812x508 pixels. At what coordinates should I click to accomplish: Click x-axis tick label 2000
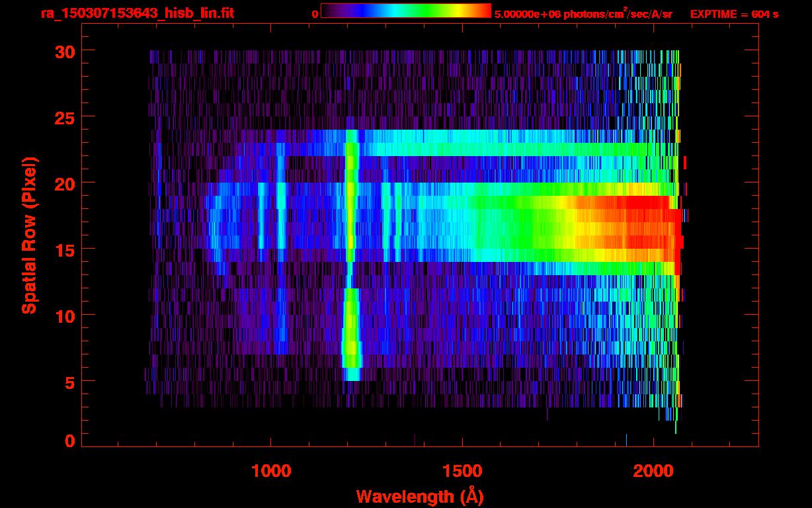pos(653,472)
